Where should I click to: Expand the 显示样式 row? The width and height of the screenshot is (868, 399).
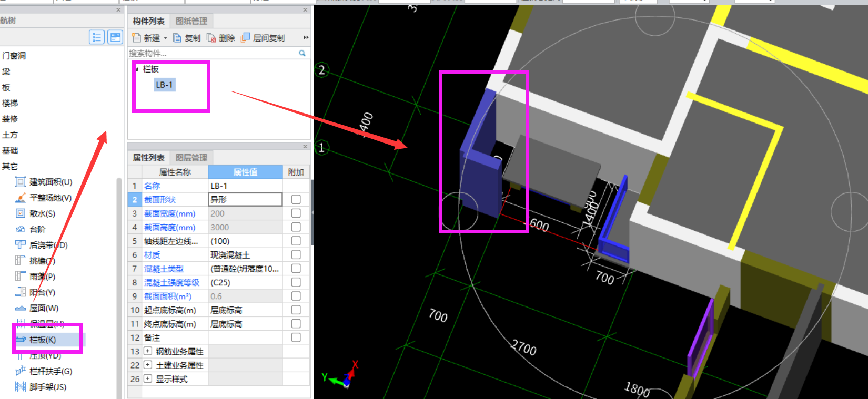[x=148, y=379]
